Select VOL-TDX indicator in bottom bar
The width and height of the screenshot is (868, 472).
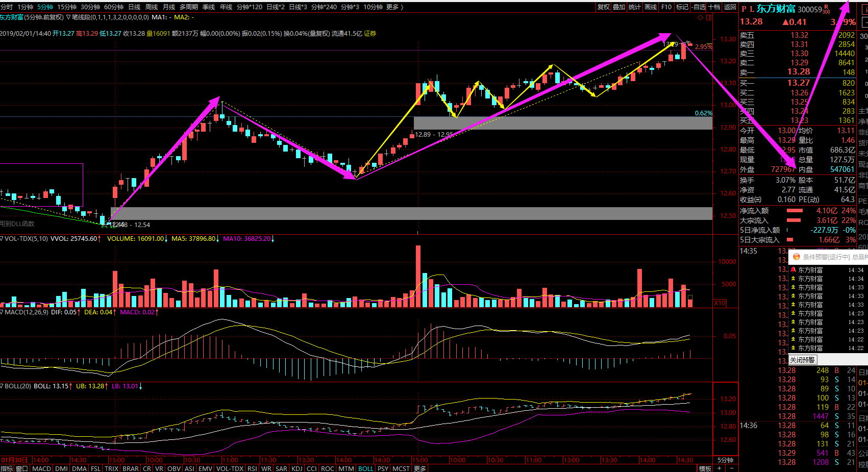(230, 468)
